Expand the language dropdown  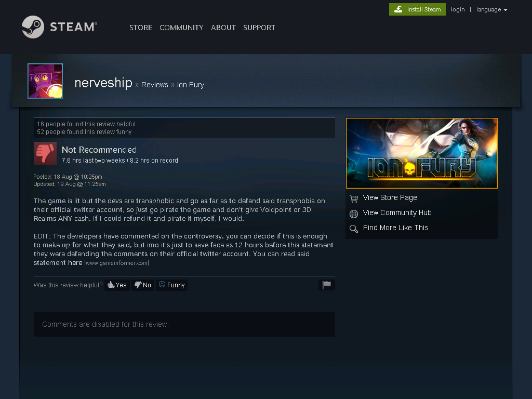(x=492, y=9)
